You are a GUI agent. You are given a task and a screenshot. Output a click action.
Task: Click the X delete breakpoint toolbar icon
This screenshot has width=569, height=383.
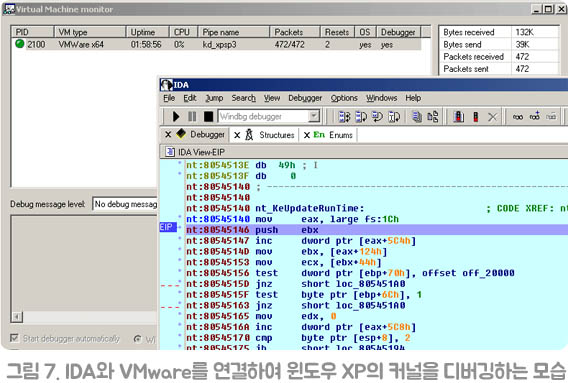492,117
